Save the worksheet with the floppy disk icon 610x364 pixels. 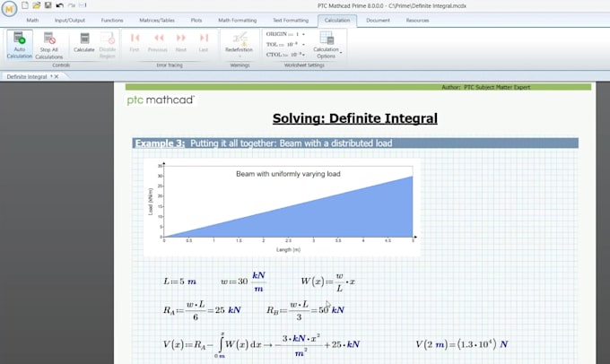click(x=48, y=5)
